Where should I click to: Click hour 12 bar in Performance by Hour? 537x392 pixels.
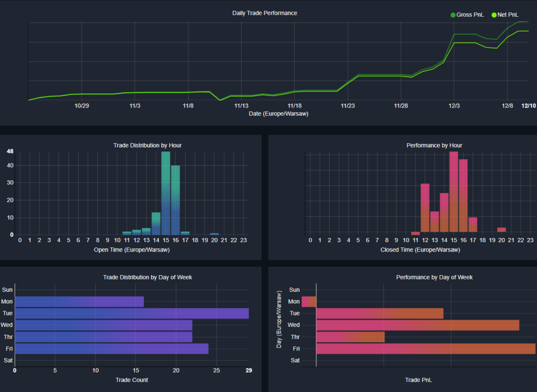(x=425, y=208)
